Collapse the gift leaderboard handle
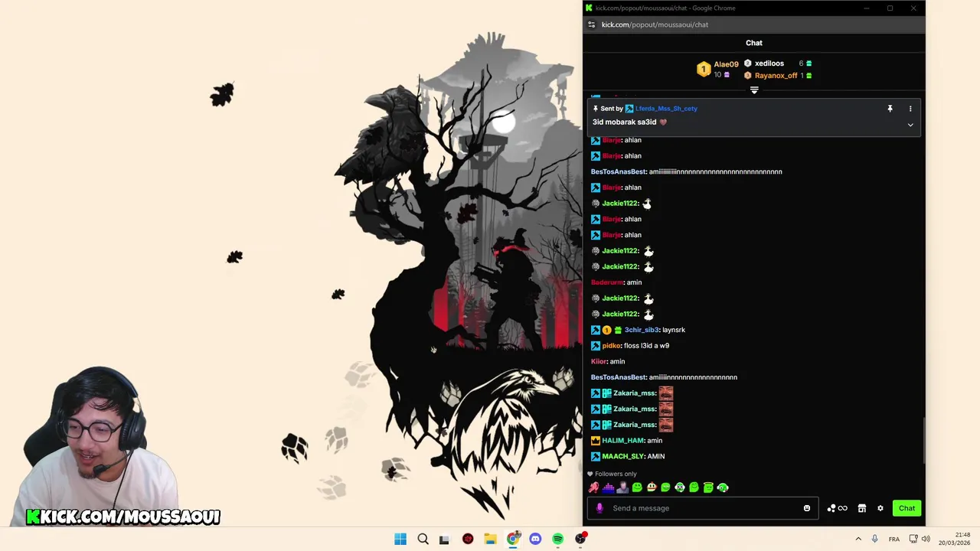980x551 pixels. pyautogui.click(x=754, y=90)
